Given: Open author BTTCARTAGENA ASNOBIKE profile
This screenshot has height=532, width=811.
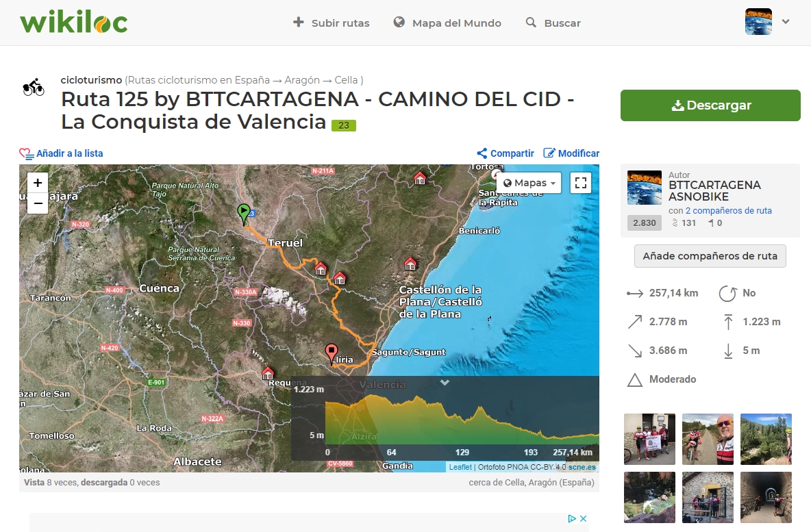Looking at the screenshot, I should tap(714, 191).
